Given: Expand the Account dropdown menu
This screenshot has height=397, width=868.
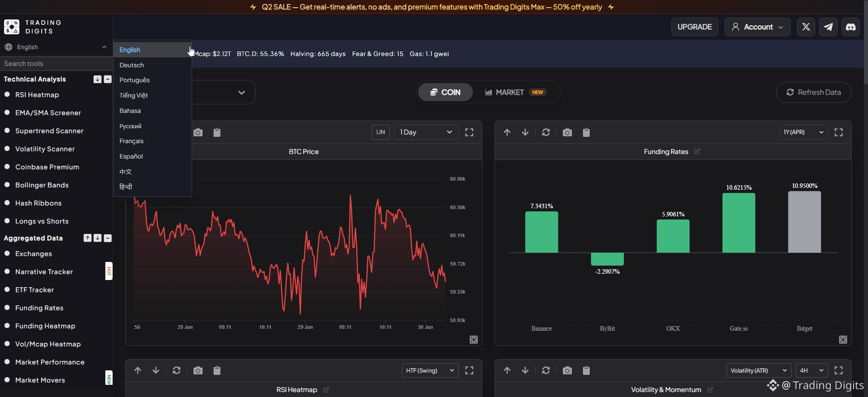Looking at the screenshot, I should click(x=758, y=27).
